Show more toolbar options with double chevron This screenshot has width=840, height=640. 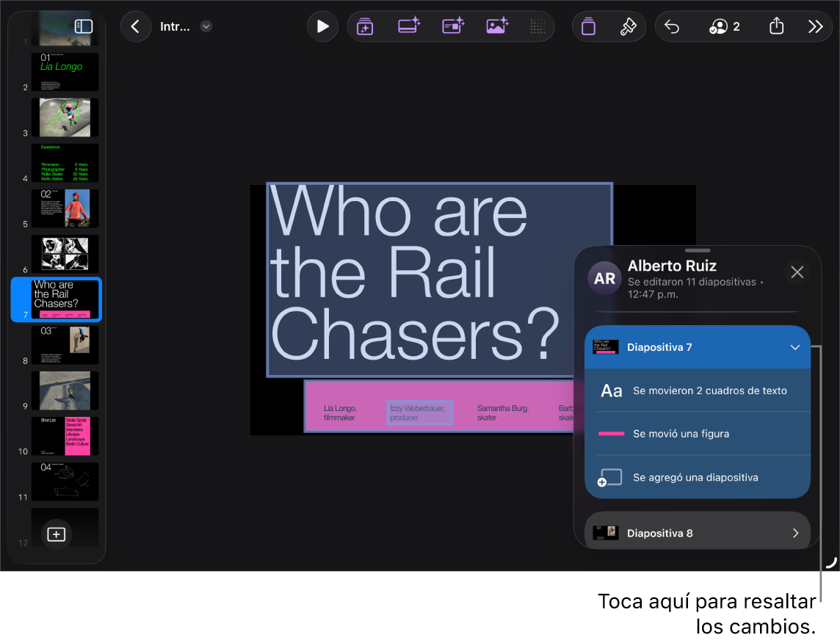point(815,27)
